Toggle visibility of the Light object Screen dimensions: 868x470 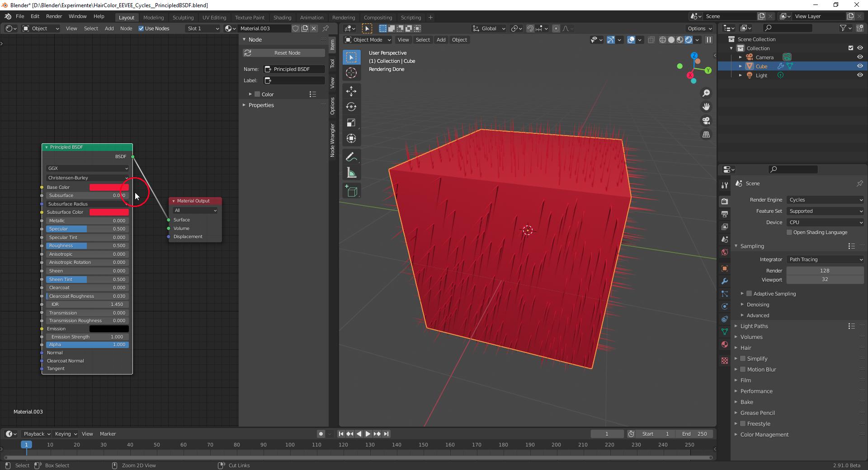point(860,75)
